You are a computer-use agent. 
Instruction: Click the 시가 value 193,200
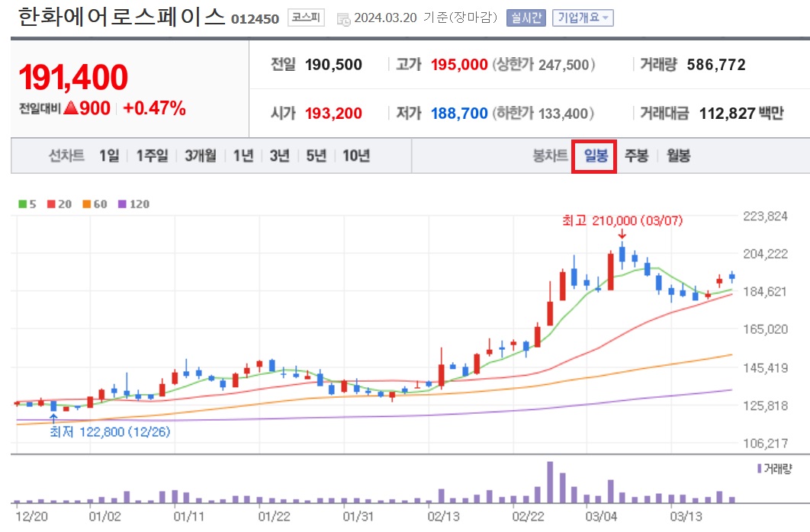pos(333,113)
